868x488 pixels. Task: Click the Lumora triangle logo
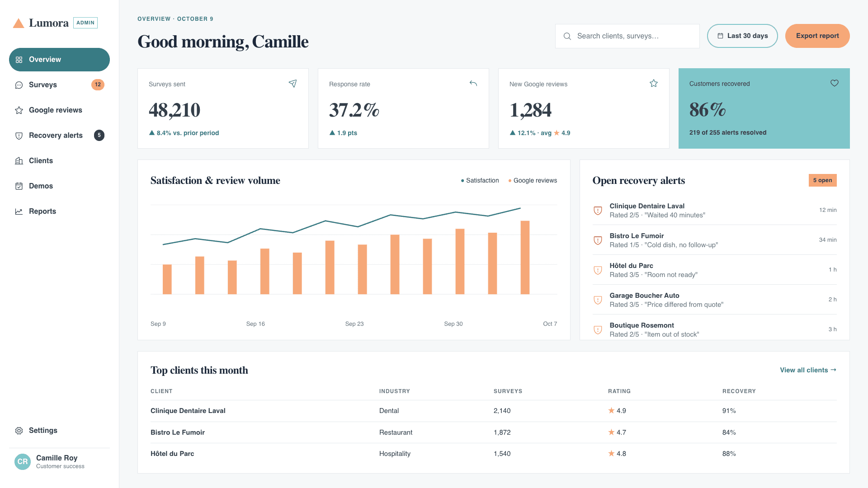(x=19, y=23)
